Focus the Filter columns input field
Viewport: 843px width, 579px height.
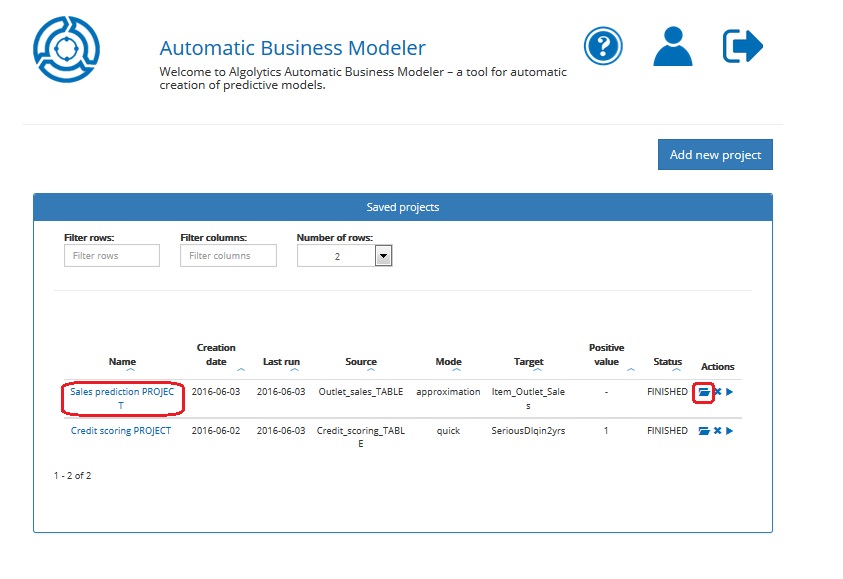(228, 255)
